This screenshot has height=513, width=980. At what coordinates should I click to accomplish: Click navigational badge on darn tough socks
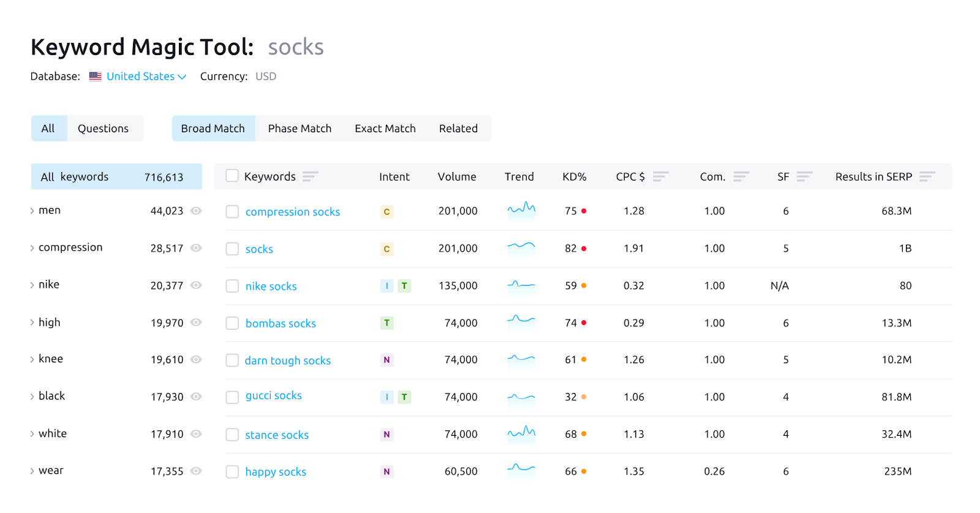(386, 360)
